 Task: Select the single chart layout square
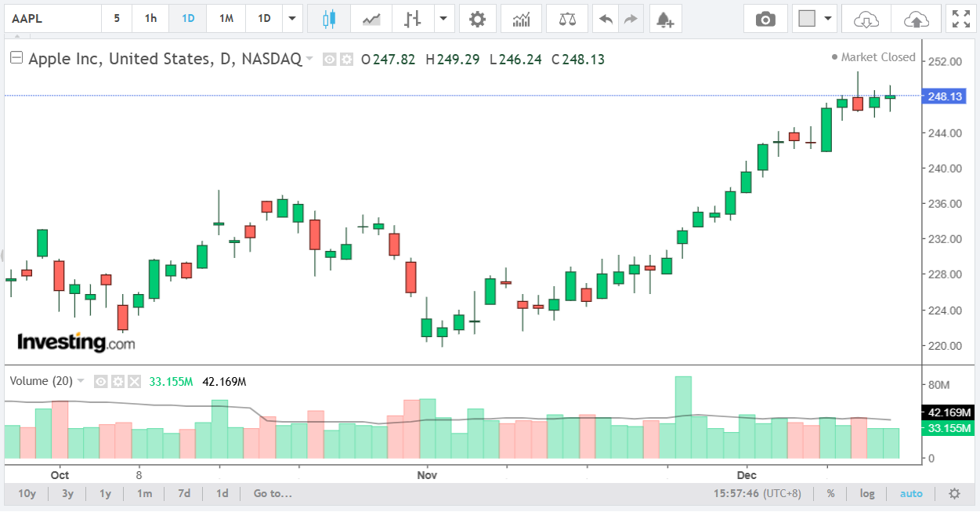coord(807,19)
